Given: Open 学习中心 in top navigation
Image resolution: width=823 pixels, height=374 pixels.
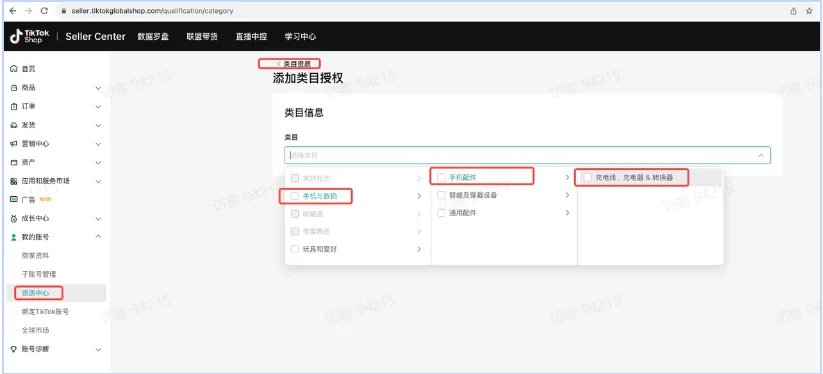Looking at the screenshot, I should [x=300, y=37].
